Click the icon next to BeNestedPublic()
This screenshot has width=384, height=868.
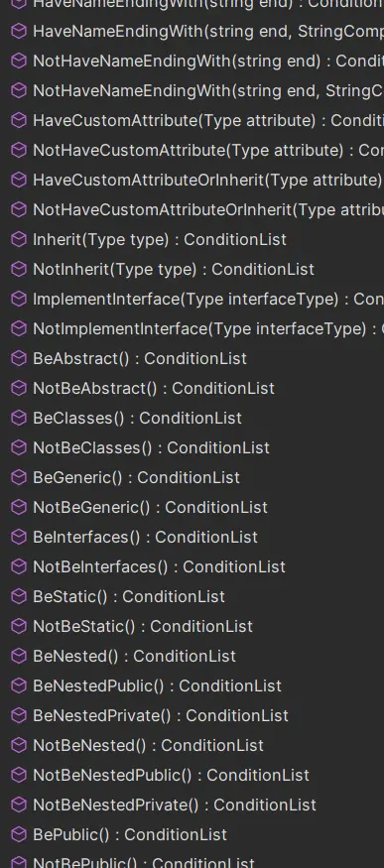(x=19, y=685)
